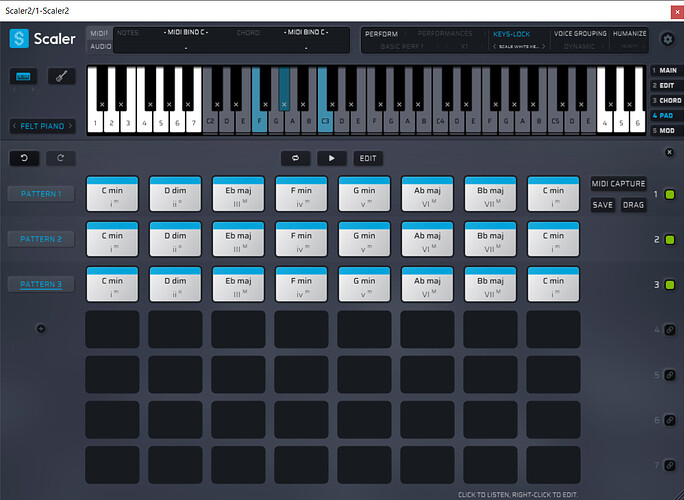Open the DYNAMIC voice grouping dropdown
Screen dimensions: 684x500
tap(579, 46)
